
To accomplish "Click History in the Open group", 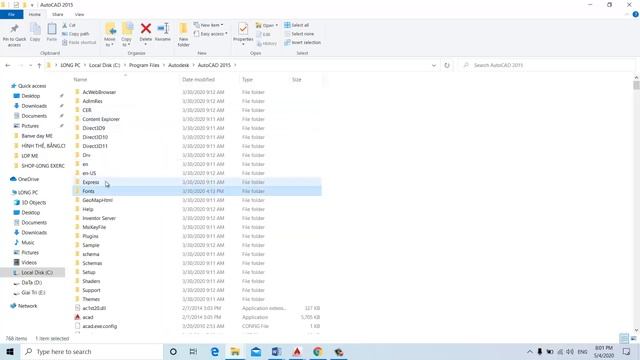I will coord(267,43).
